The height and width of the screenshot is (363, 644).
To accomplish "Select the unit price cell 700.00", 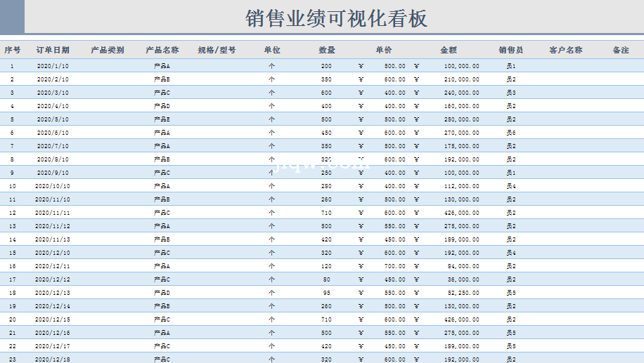I will [394, 266].
